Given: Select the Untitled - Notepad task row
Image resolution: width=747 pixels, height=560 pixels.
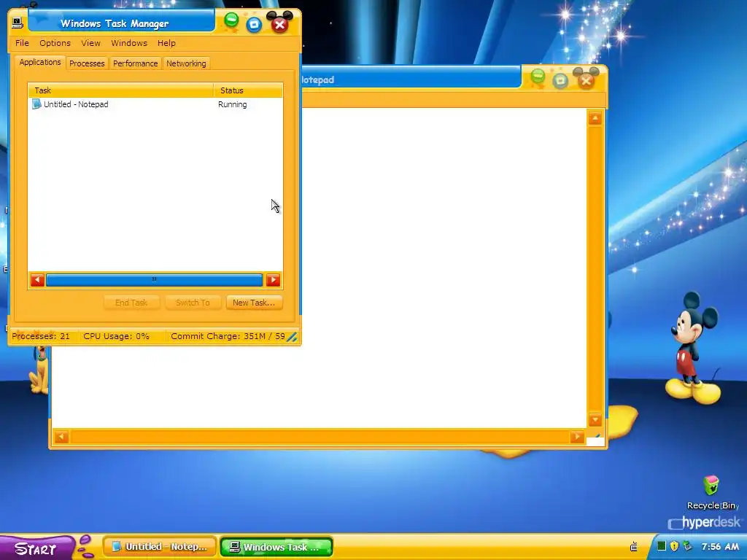Looking at the screenshot, I should (155, 104).
